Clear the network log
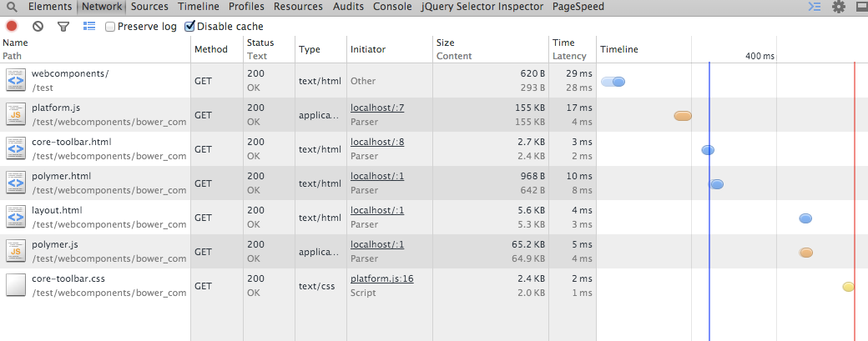The height and width of the screenshot is (341, 868). coord(38,26)
